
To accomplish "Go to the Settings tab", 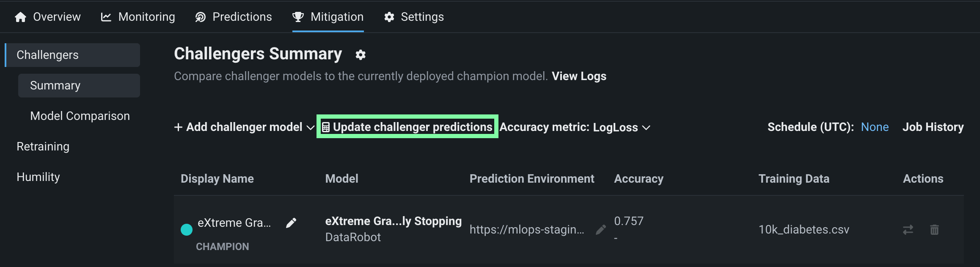I will pyautogui.click(x=414, y=17).
